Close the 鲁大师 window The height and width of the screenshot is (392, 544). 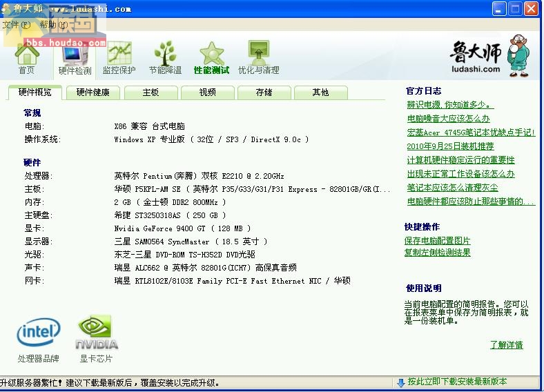pos(531,9)
